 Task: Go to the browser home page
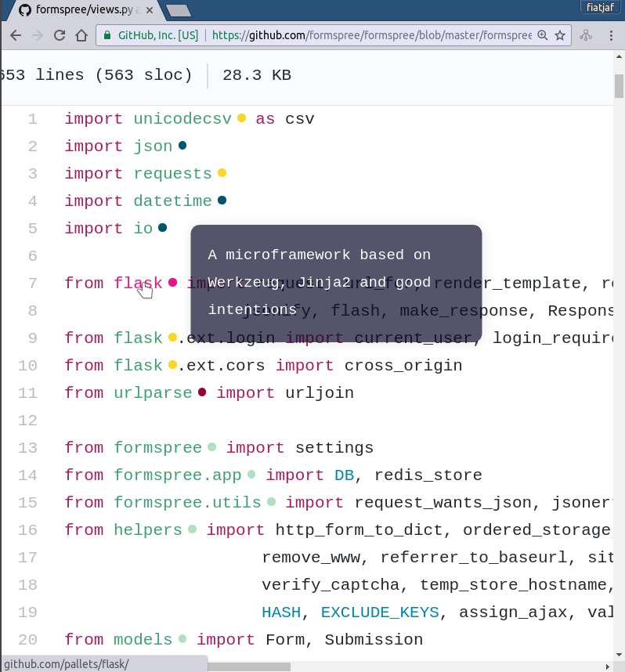tap(81, 35)
